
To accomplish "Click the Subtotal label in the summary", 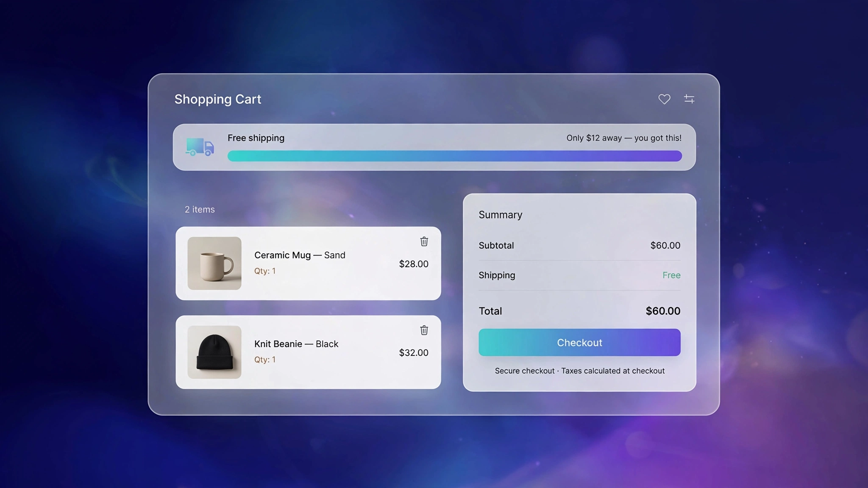I will coord(496,245).
